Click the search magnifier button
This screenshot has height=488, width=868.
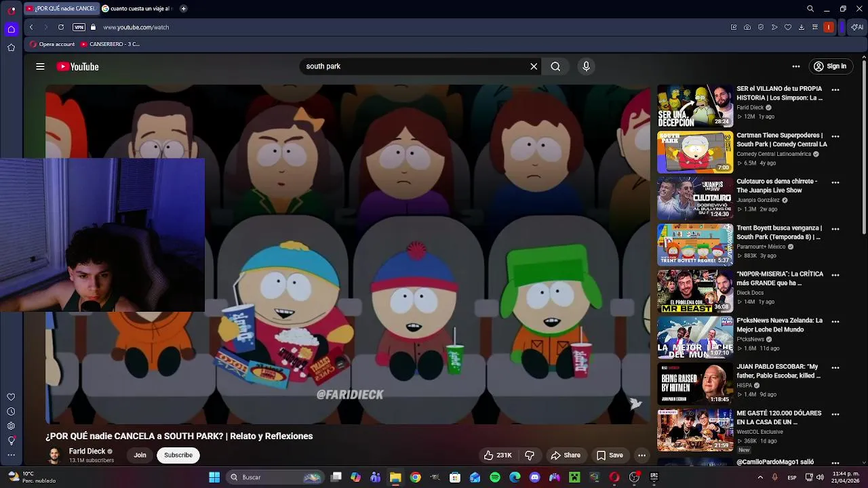pyautogui.click(x=555, y=66)
